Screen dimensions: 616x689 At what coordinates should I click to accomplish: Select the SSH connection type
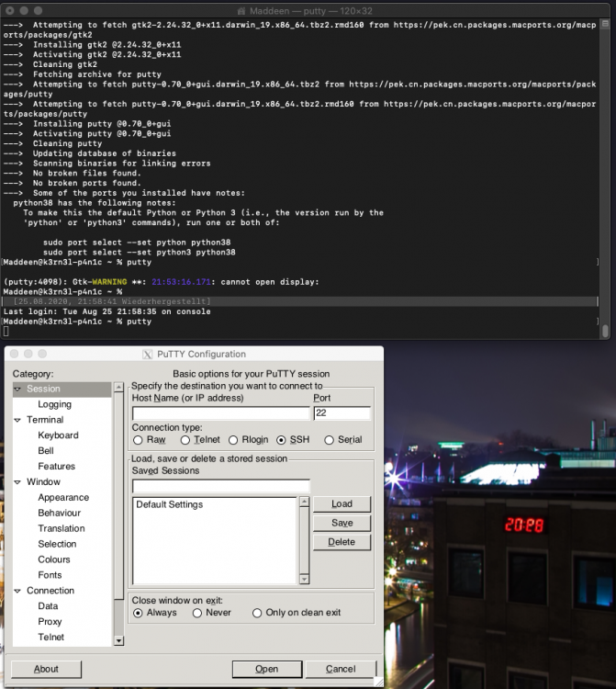(x=281, y=440)
